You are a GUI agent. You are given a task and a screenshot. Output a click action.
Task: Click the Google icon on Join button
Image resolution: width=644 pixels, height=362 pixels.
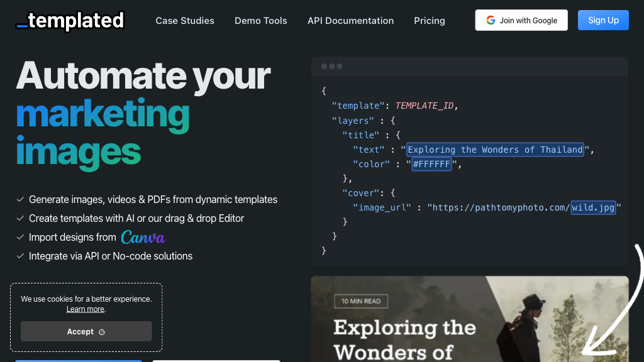pyautogui.click(x=491, y=20)
